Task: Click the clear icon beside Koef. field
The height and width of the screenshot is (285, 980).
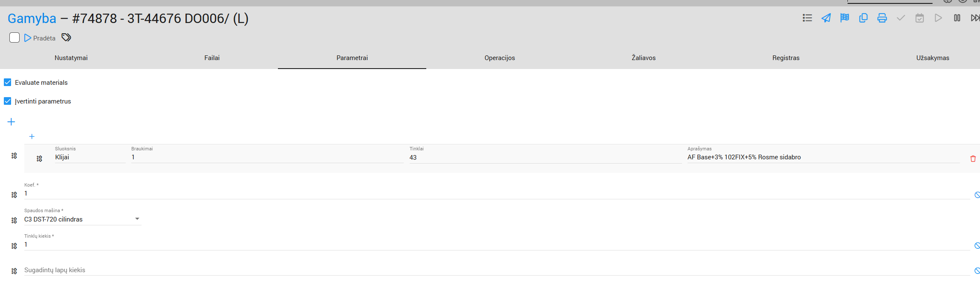Action: tap(977, 195)
